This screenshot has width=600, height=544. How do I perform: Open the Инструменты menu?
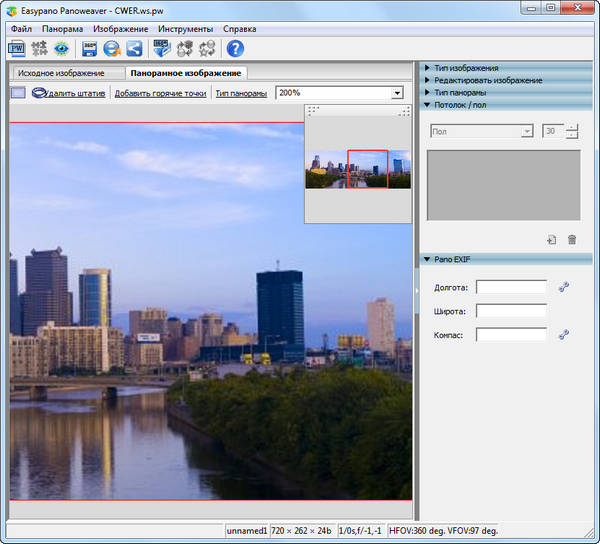pos(185,29)
